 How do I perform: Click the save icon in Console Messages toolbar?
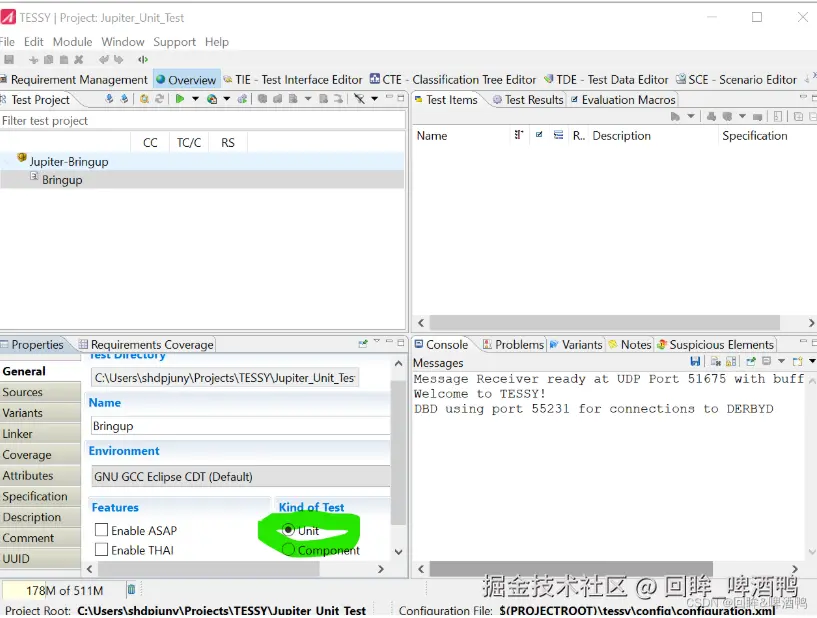coord(695,361)
